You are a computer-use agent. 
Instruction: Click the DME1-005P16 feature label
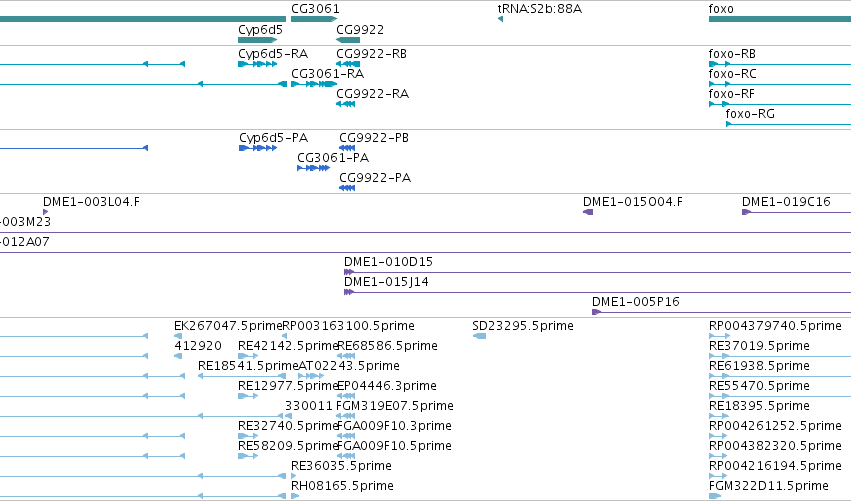click(x=636, y=302)
